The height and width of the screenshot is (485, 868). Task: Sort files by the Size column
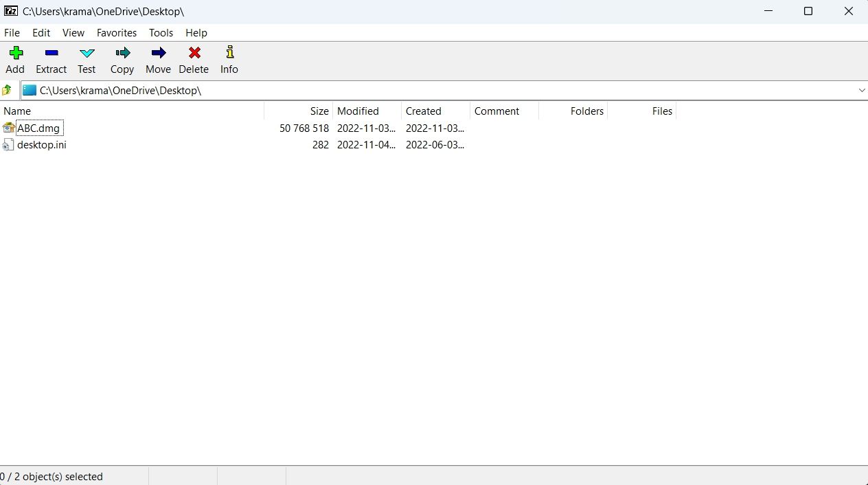tap(318, 111)
